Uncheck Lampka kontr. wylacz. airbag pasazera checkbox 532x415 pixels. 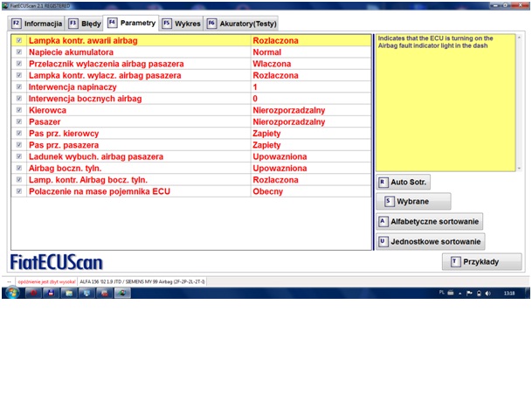click(x=19, y=75)
